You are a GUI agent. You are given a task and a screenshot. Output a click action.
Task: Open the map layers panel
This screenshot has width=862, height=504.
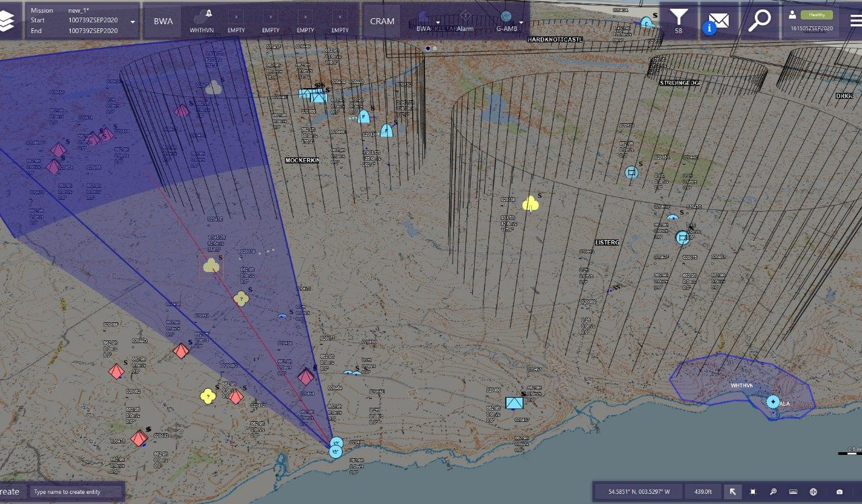click(x=9, y=20)
